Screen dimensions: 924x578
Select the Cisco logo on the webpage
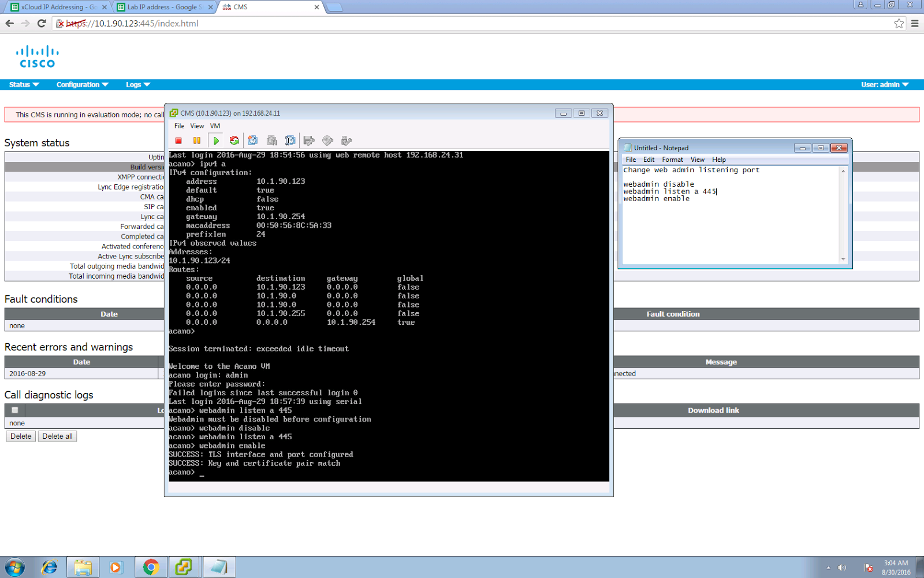click(x=37, y=55)
